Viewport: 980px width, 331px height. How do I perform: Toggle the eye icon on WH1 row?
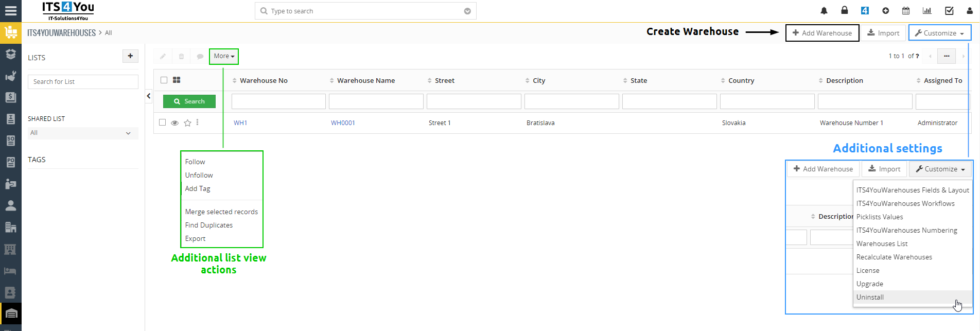[x=175, y=123]
